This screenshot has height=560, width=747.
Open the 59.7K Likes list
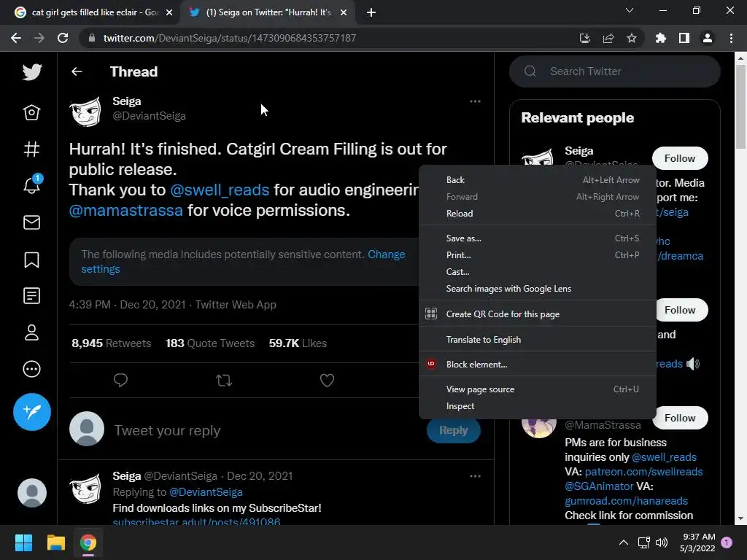coord(298,343)
